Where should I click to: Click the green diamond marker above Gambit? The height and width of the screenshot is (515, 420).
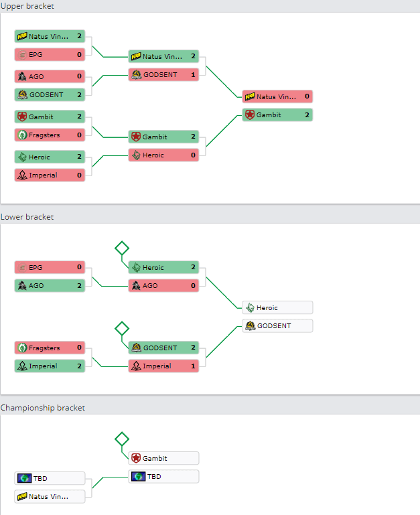(122, 439)
